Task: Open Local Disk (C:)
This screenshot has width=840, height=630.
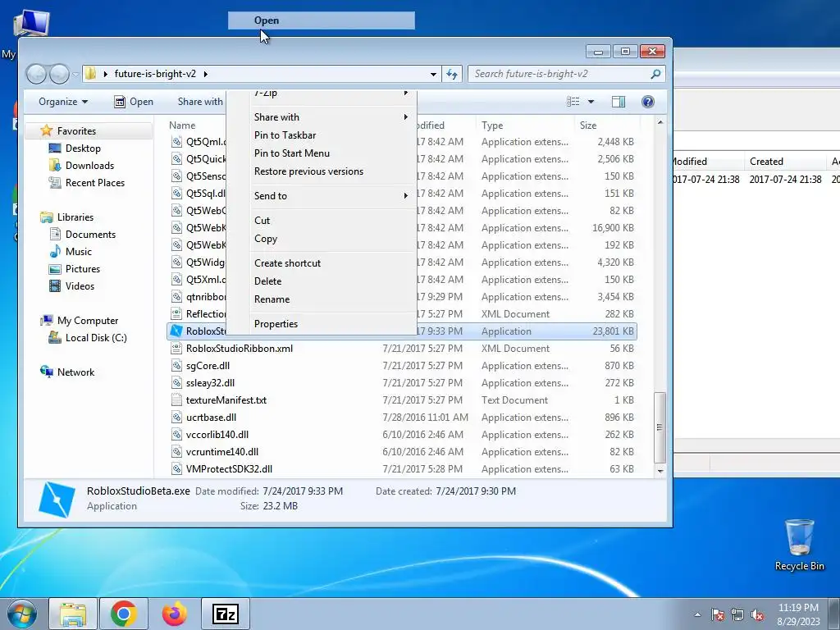Action: 96,338
